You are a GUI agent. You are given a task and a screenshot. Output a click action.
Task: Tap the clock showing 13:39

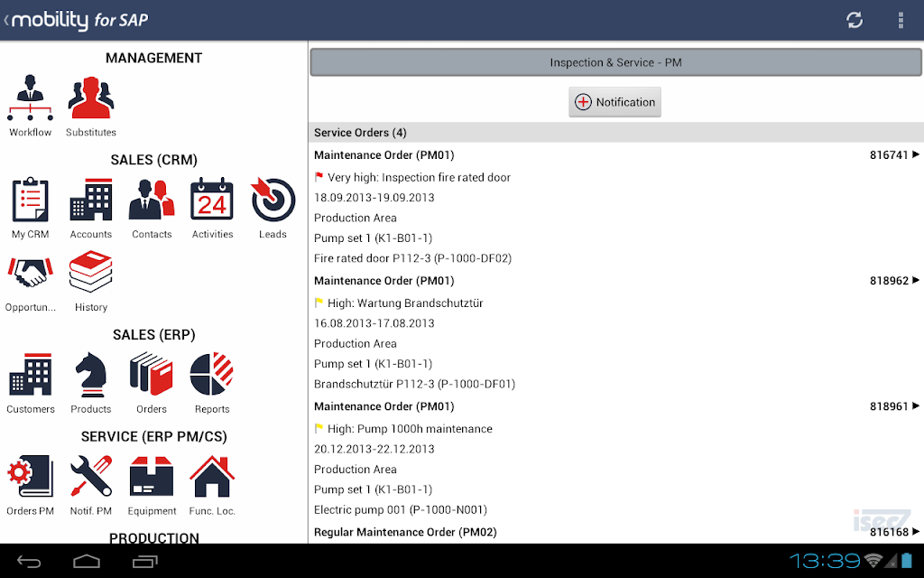(825, 561)
